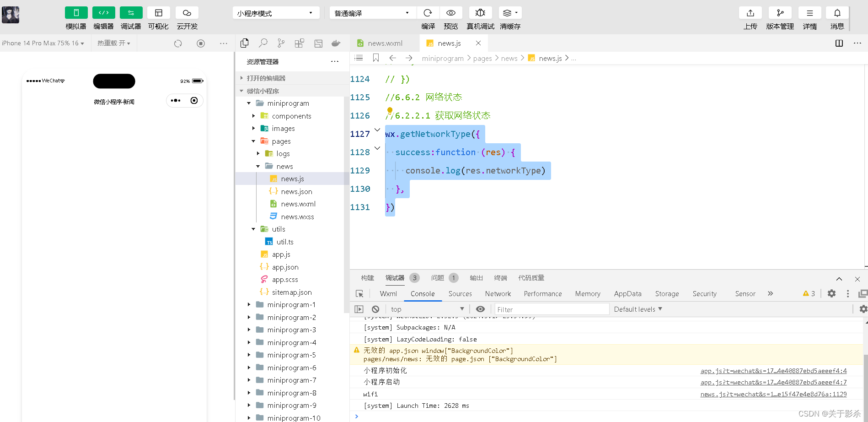The width and height of the screenshot is (868, 422).
Task: Click the simulator capsule menu dots
Action: click(176, 101)
